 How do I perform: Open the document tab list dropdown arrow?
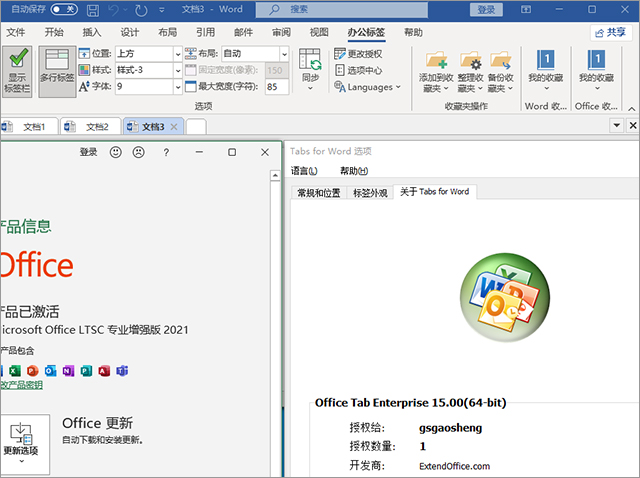pyautogui.click(x=617, y=125)
